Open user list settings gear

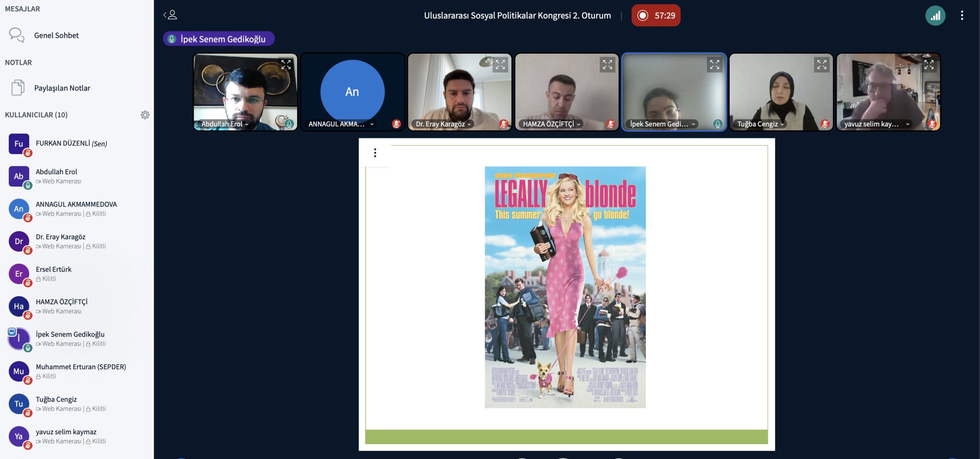(x=145, y=115)
